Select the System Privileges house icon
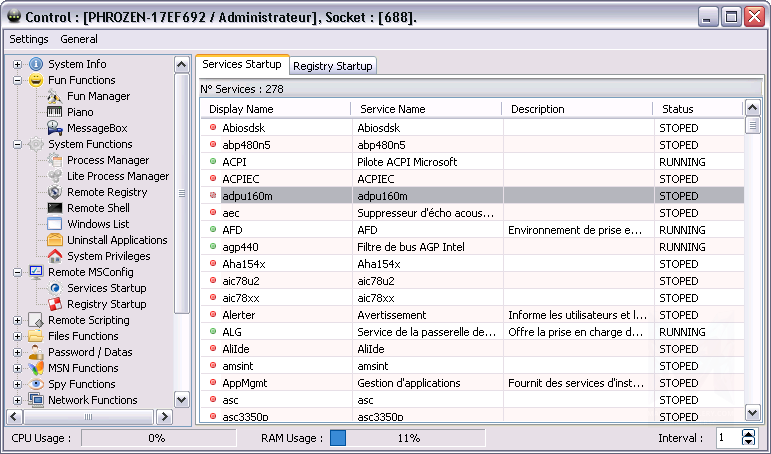771x454 pixels. click(x=55, y=256)
